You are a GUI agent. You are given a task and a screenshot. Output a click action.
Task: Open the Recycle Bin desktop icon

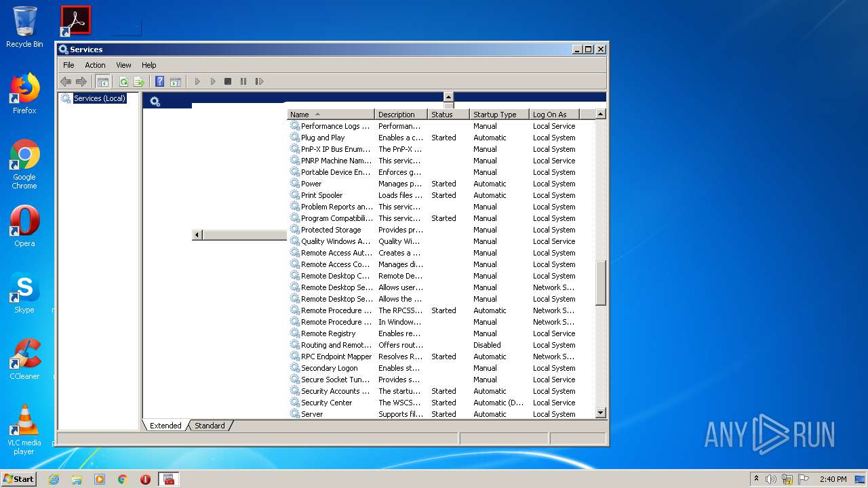(24, 27)
